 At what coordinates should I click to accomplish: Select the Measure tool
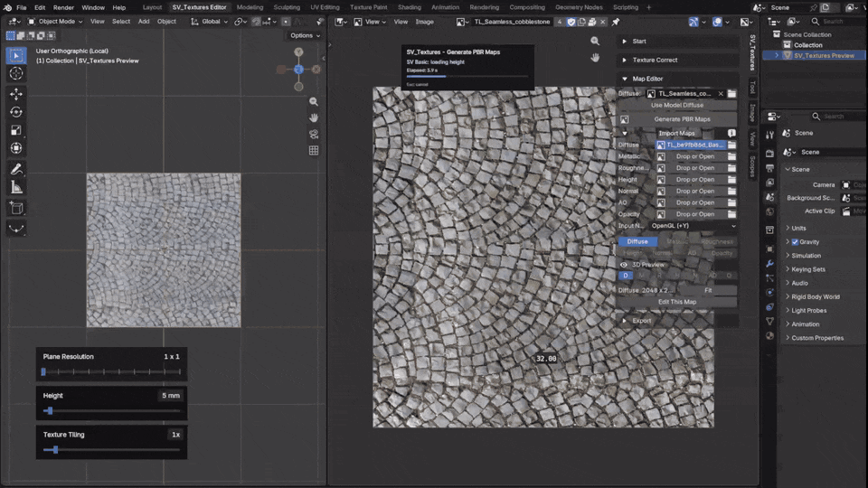(x=16, y=188)
